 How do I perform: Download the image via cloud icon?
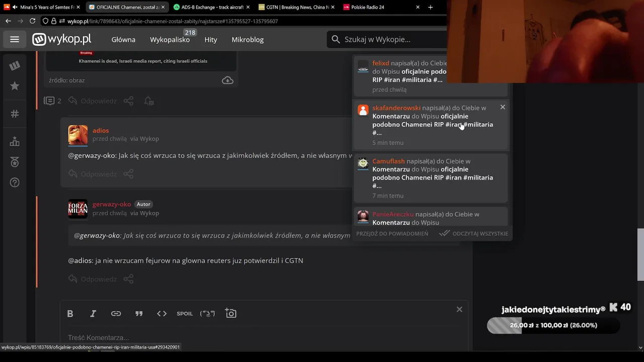point(227,80)
